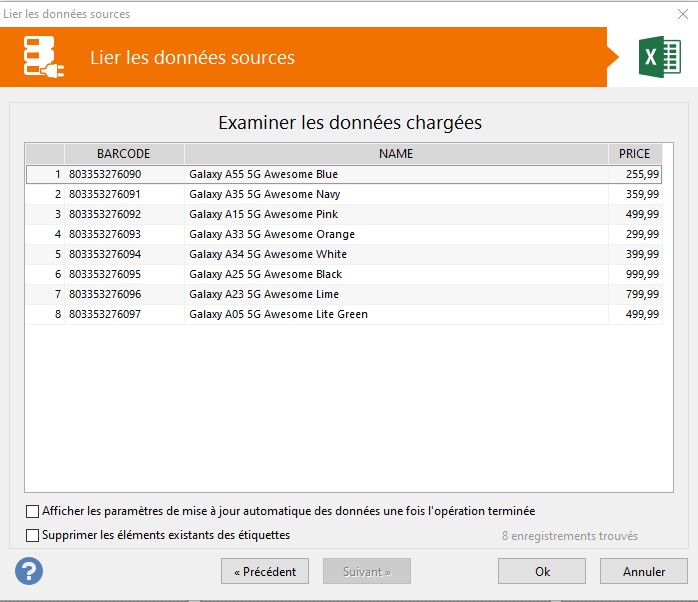Confirm with the Ok button

tap(542, 571)
